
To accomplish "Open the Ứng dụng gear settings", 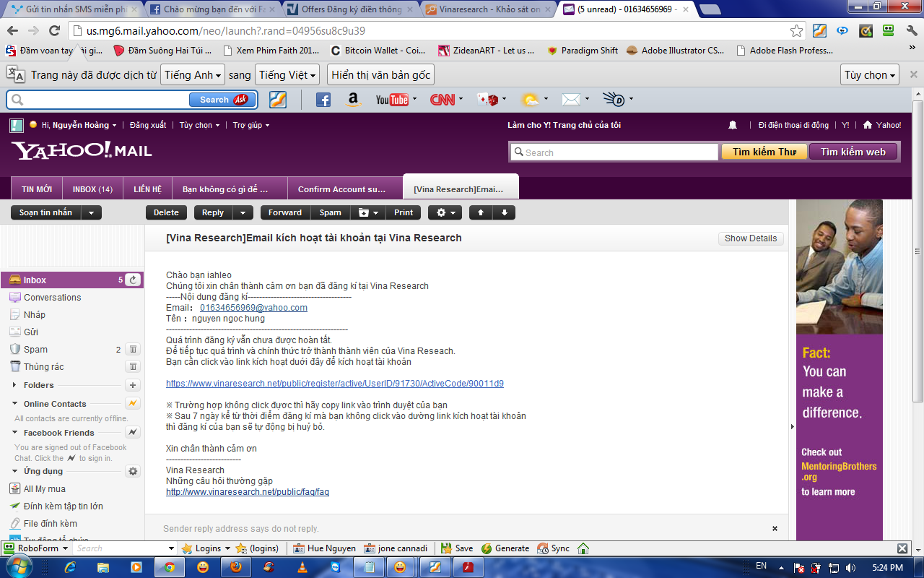I will tap(133, 471).
